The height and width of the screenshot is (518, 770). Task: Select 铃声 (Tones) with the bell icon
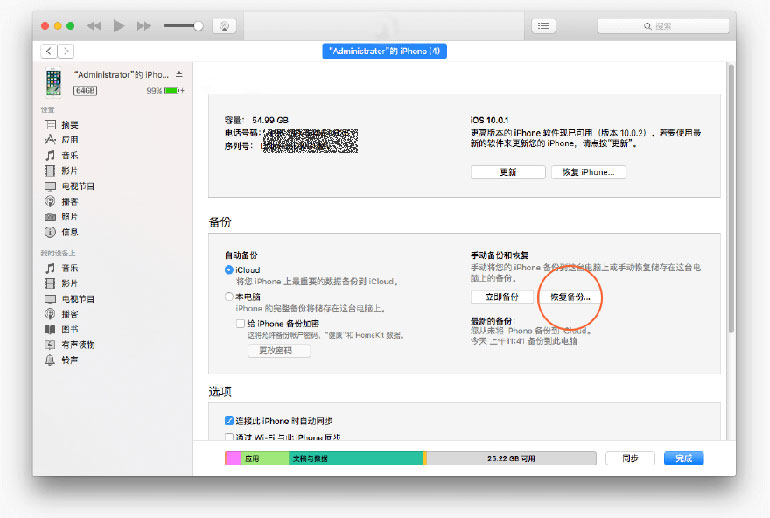point(69,360)
